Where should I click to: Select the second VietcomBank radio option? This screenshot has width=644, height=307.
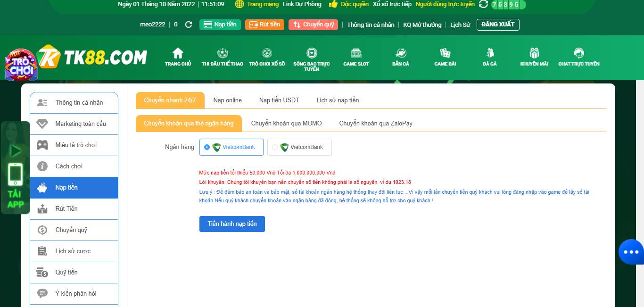pyautogui.click(x=275, y=147)
